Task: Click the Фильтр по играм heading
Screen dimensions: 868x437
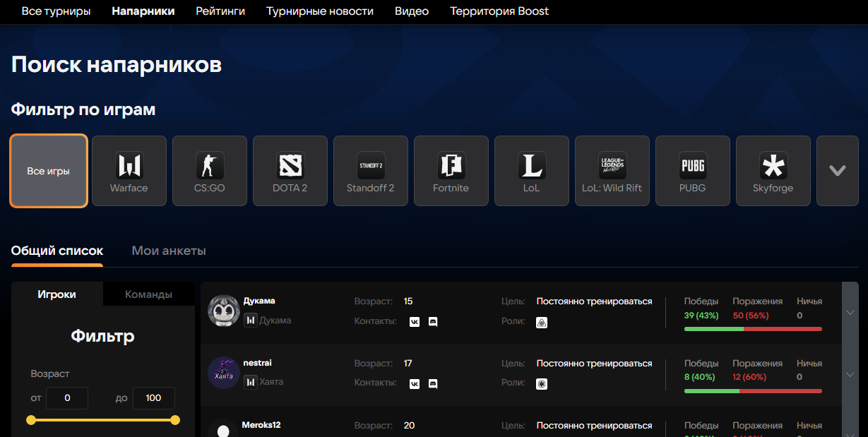Action: tap(83, 109)
